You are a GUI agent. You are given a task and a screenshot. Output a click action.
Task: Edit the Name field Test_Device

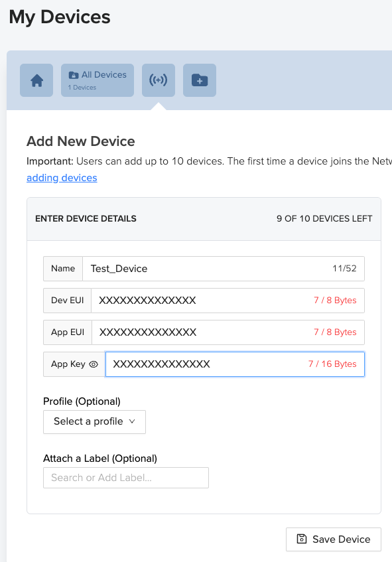point(224,269)
